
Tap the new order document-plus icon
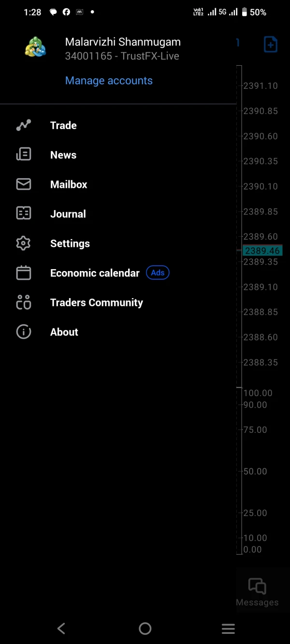[x=270, y=44]
